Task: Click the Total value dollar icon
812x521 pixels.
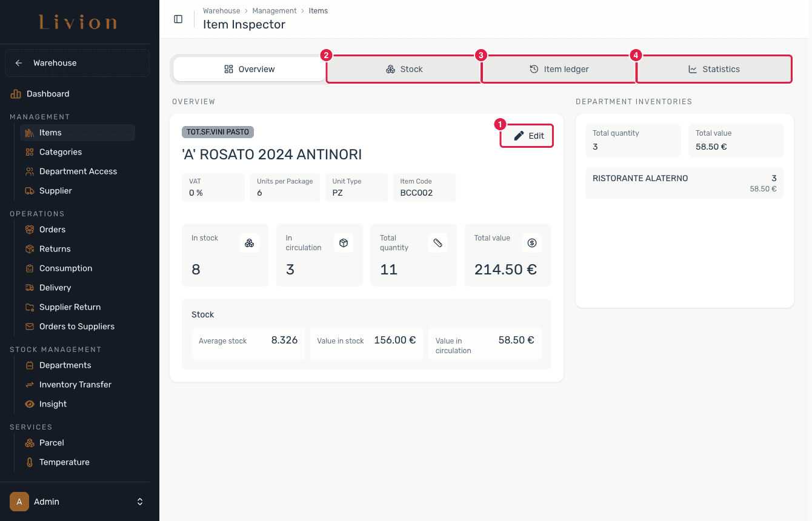Action: coord(532,243)
